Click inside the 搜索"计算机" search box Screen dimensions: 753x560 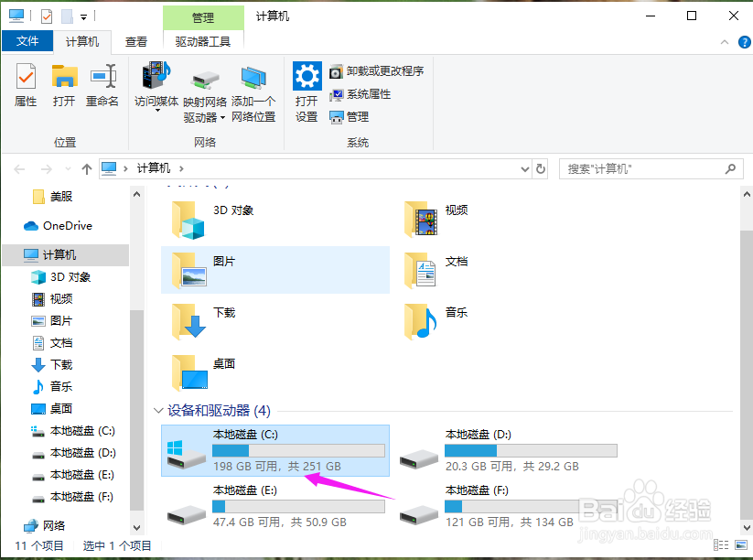640,168
